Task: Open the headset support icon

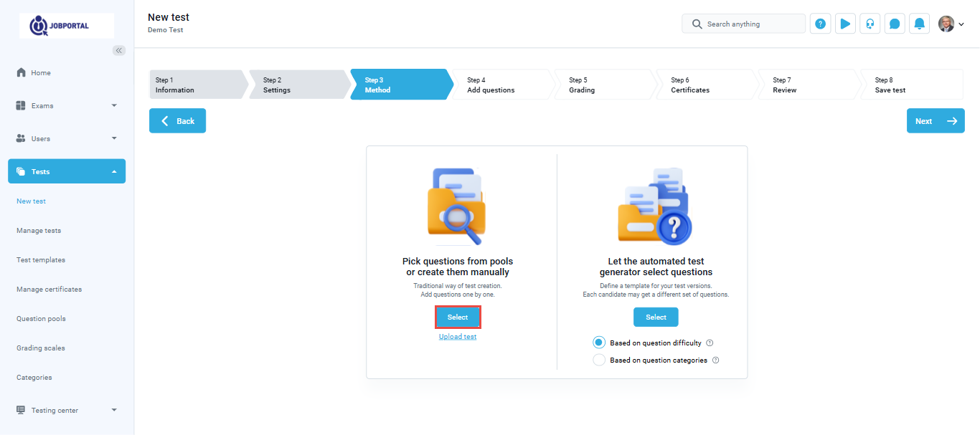Action: click(x=870, y=24)
